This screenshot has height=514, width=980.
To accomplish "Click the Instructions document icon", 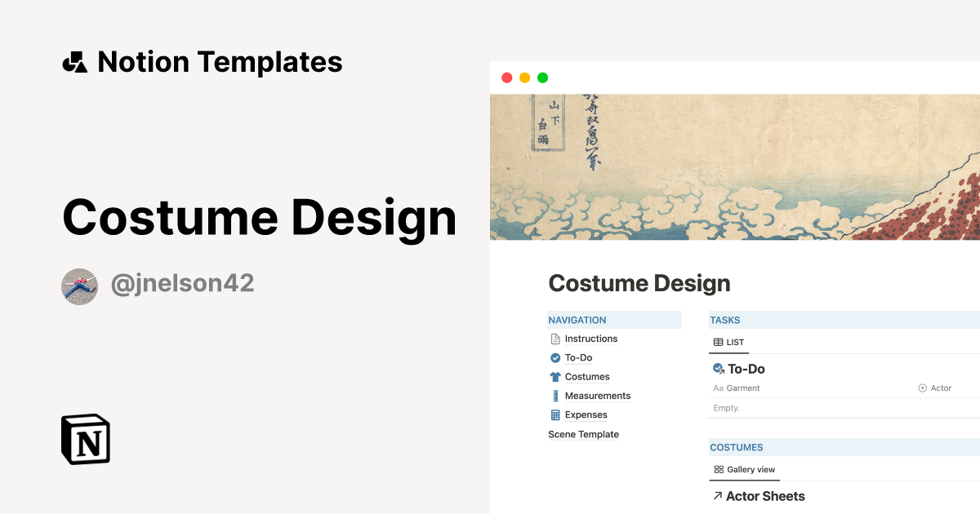I will (x=555, y=339).
